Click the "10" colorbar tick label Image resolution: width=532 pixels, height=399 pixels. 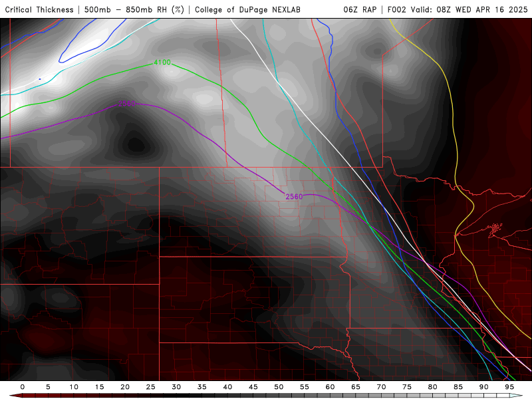(74, 387)
